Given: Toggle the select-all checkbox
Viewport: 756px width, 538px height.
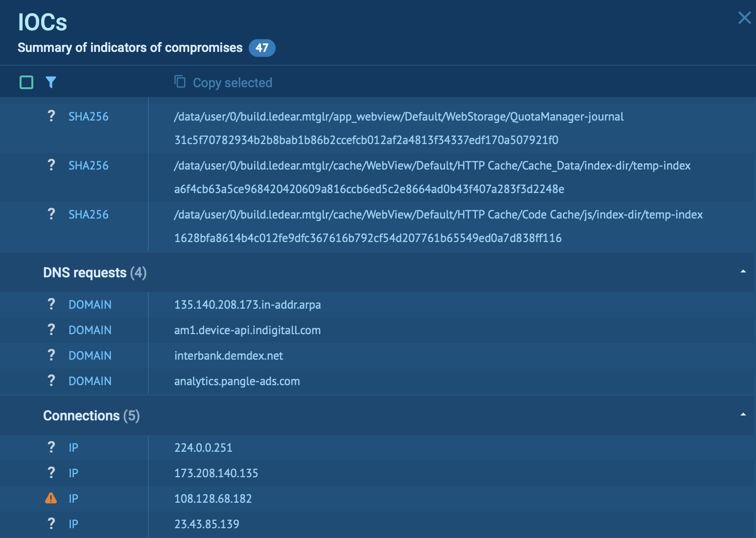Looking at the screenshot, I should [26, 82].
